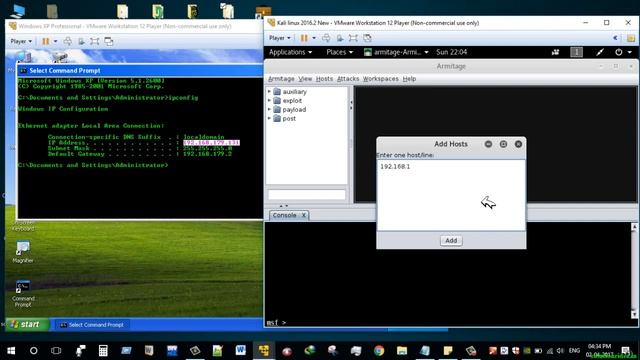Image resolution: width=640 pixels, height=360 pixels.
Task: Click the Windows XP start button
Action: tap(27, 324)
